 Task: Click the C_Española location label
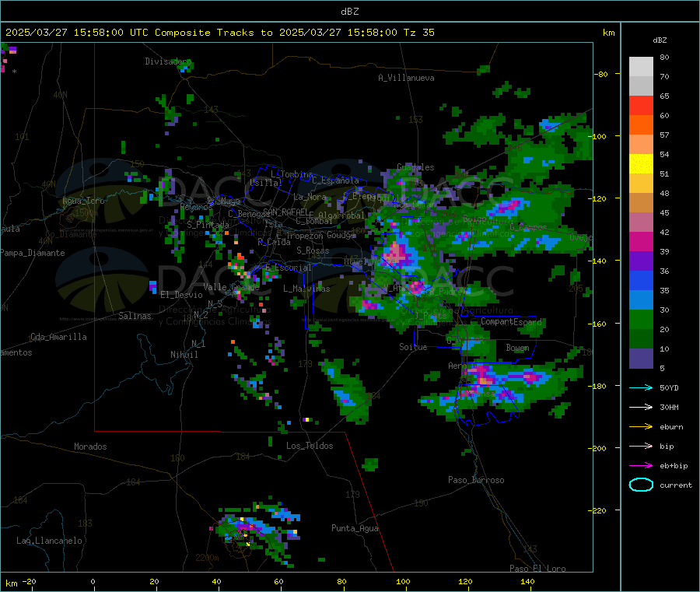coord(335,180)
